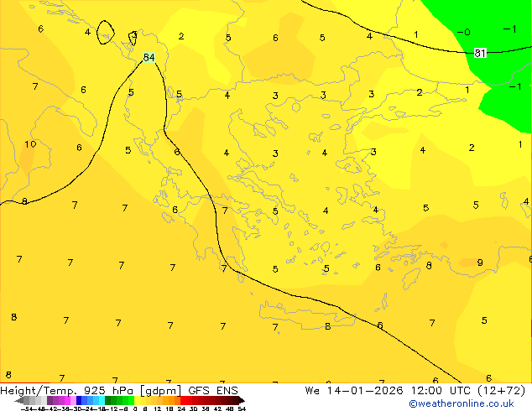Click the temperature value '10' on the map

(x=30, y=144)
